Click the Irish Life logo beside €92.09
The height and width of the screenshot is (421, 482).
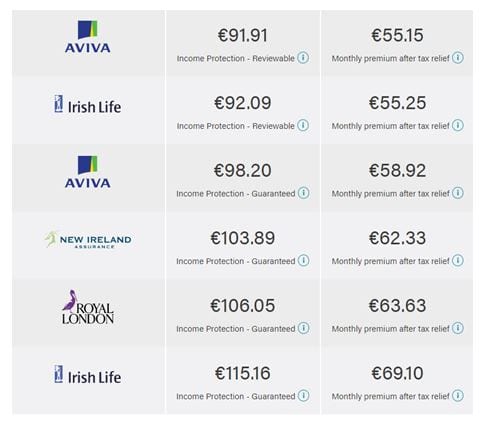pos(88,104)
